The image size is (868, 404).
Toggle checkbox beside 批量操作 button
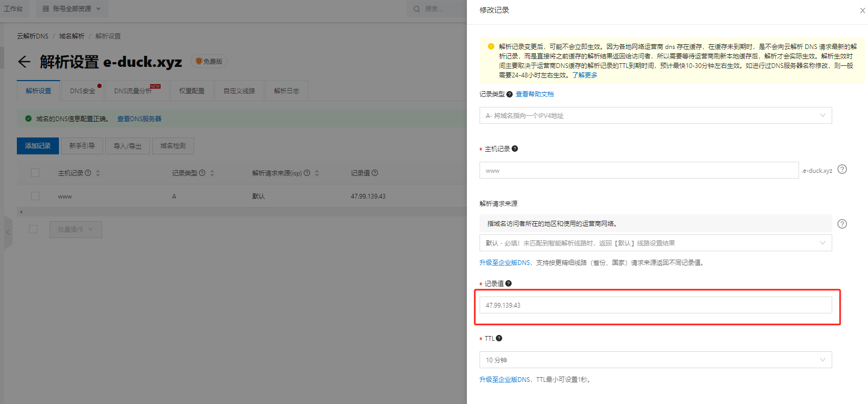(x=33, y=229)
